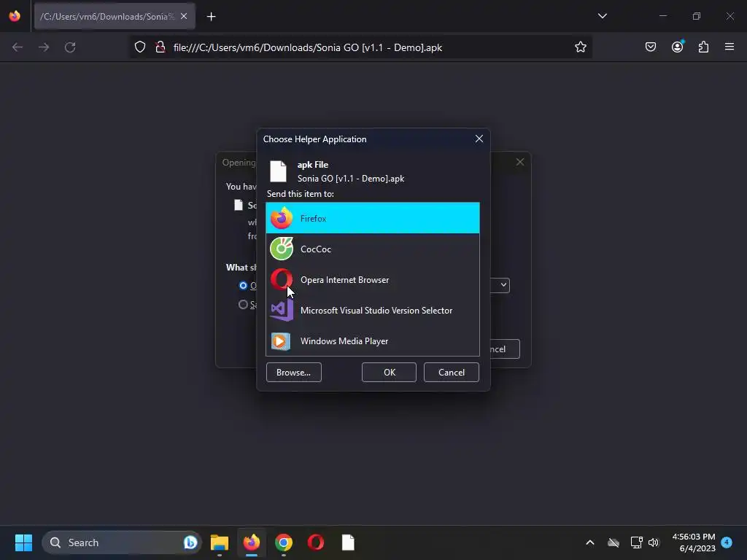747x560 pixels.
Task: Open the Firefox account menu
Action: tap(678, 47)
